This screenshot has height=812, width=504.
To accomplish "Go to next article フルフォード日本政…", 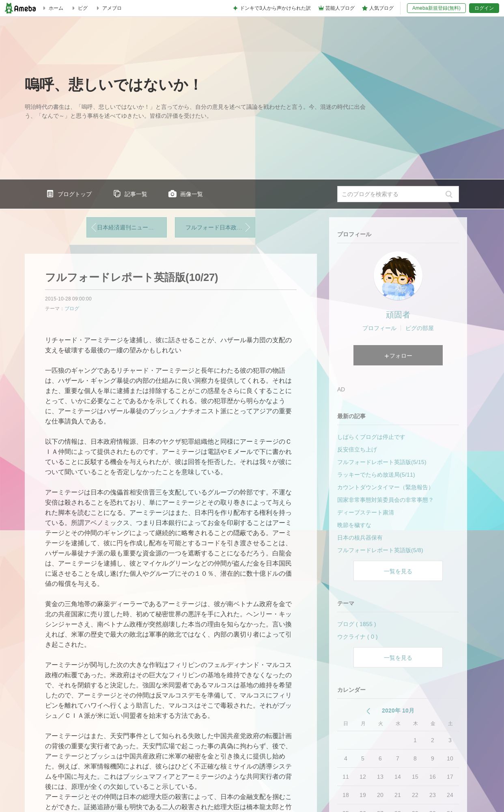I will click(x=215, y=227).
